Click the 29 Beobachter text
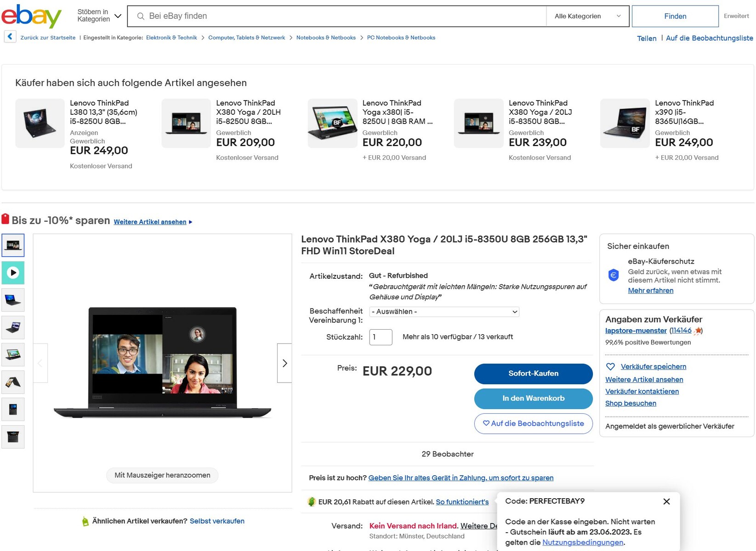This screenshot has width=756, height=551. [x=447, y=454]
